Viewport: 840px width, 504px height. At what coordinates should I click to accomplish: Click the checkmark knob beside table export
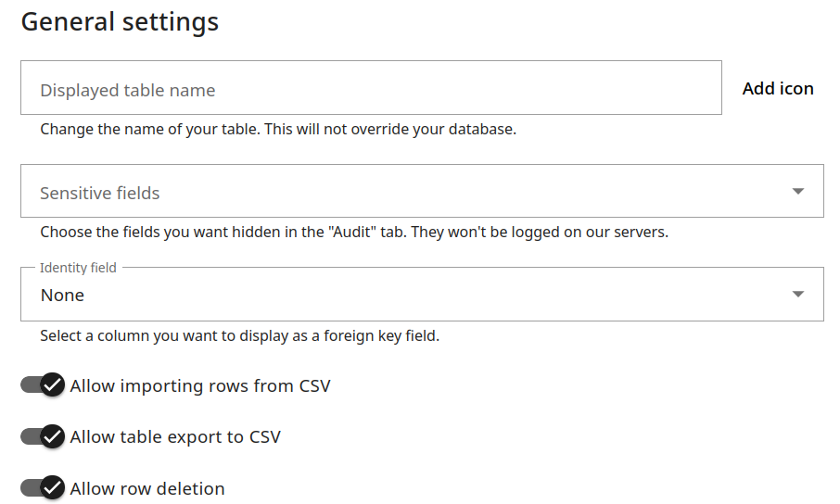coord(53,436)
